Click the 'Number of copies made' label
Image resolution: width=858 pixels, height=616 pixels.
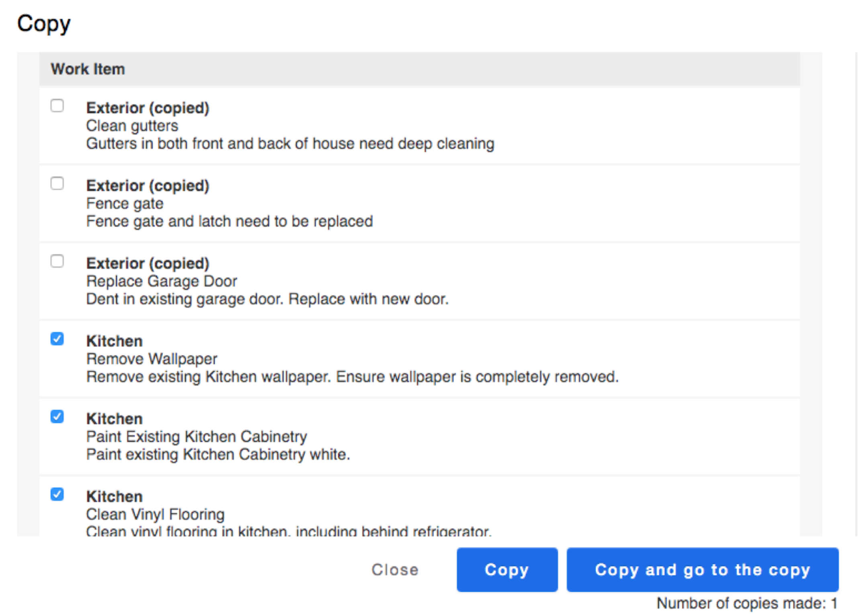[x=746, y=603]
